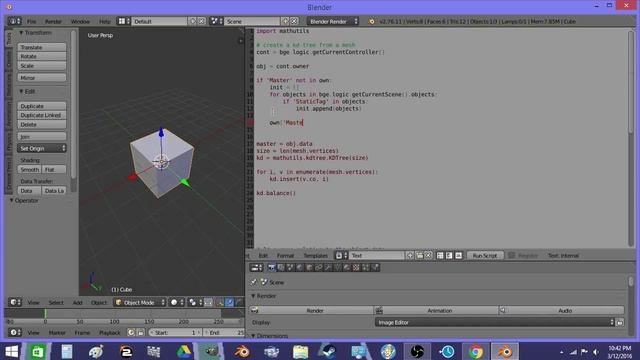This screenshot has height=360, width=640.
Task: Open the Particles properties tab icon
Action: click(365, 267)
